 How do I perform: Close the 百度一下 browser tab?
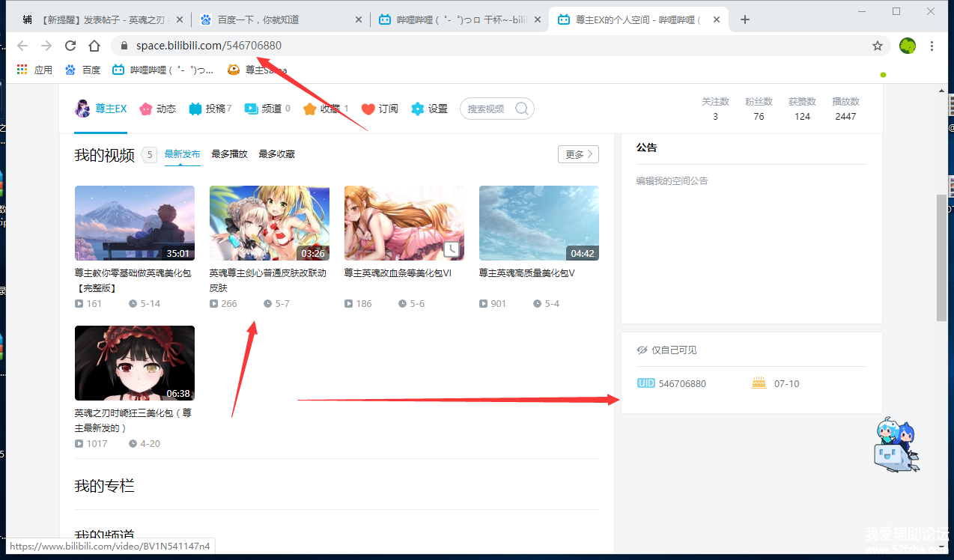(358, 19)
